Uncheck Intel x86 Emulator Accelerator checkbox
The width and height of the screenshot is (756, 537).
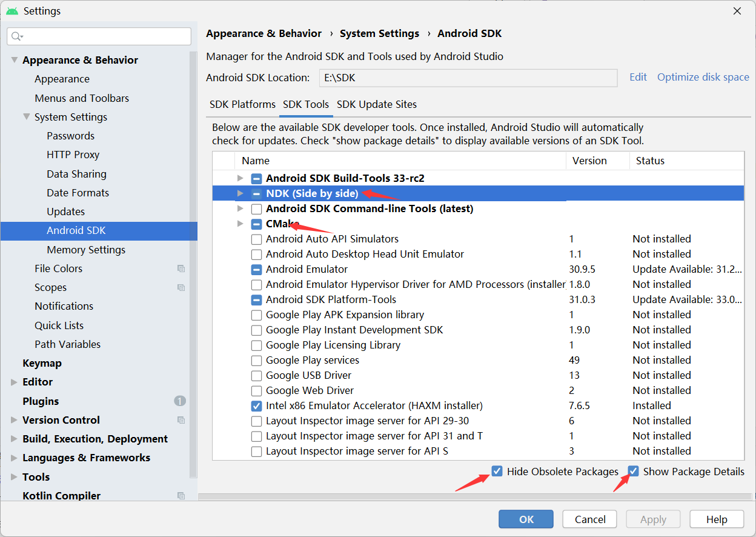click(x=256, y=405)
